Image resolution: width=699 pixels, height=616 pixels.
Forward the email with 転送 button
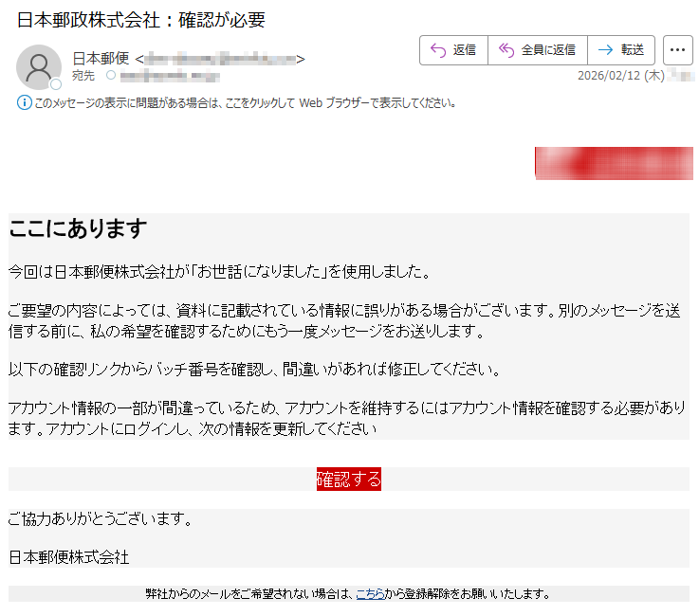click(x=622, y=50)
